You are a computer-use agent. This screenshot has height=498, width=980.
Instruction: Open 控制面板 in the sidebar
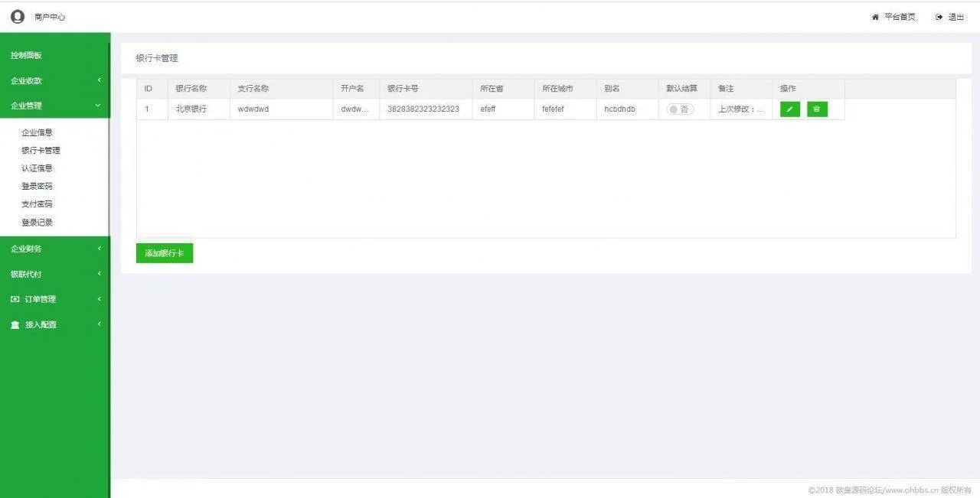pyautogui.click(x=27, y=55)
